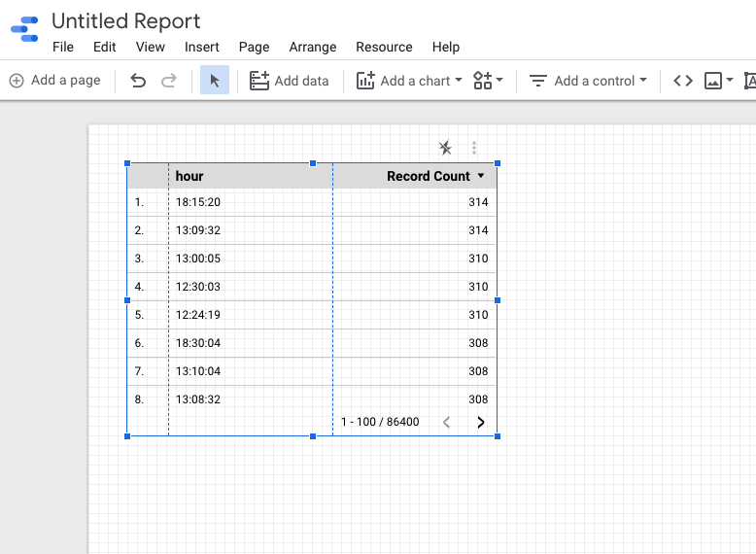Open the image insert icon
756x554 pixels.
(718, 81)
